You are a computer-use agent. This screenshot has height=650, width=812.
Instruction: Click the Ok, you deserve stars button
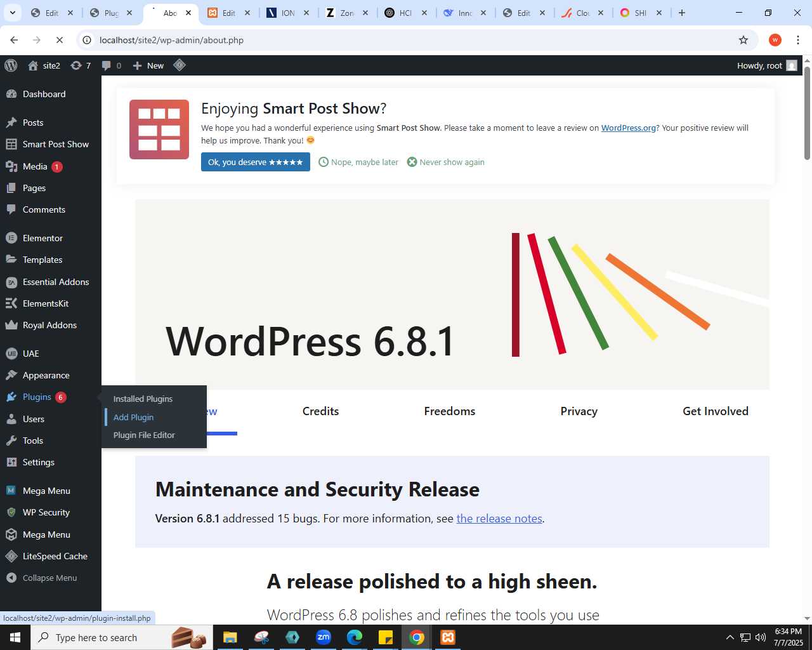click(x=256, y=162)
